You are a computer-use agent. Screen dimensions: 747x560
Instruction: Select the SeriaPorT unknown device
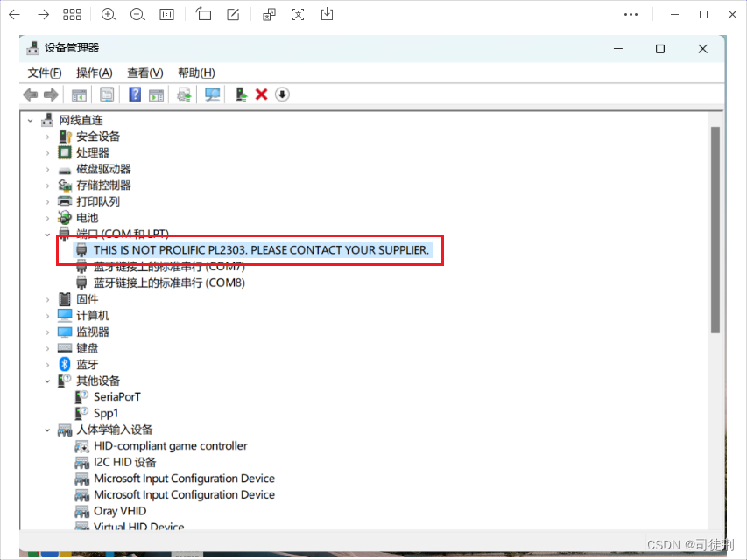pyautogui.click(x=108, y=396)
